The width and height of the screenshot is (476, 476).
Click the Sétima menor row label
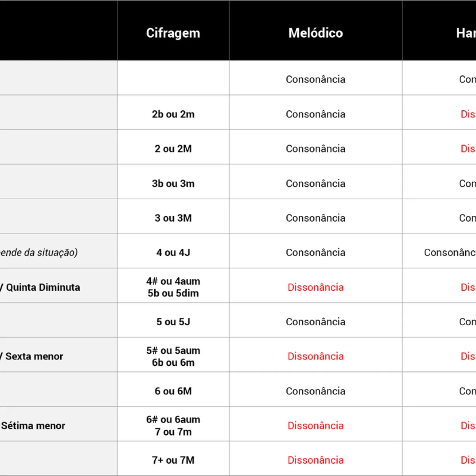click(x=33, y=426)
